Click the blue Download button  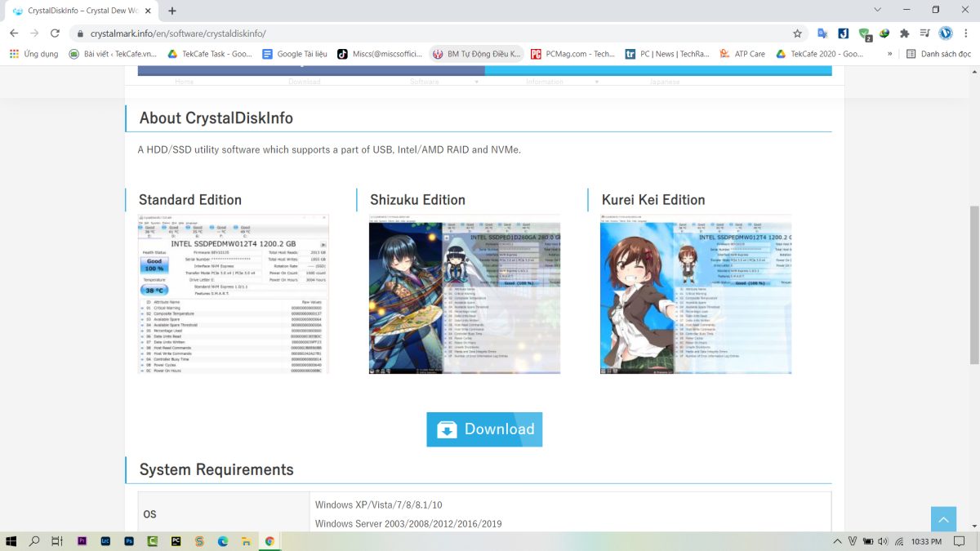coord(484,429)
